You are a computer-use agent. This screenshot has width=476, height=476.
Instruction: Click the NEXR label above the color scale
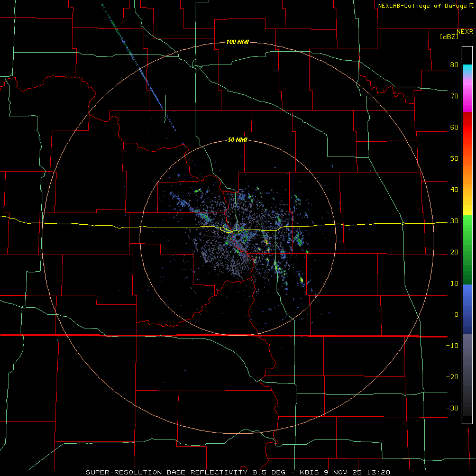coord(465,32)
